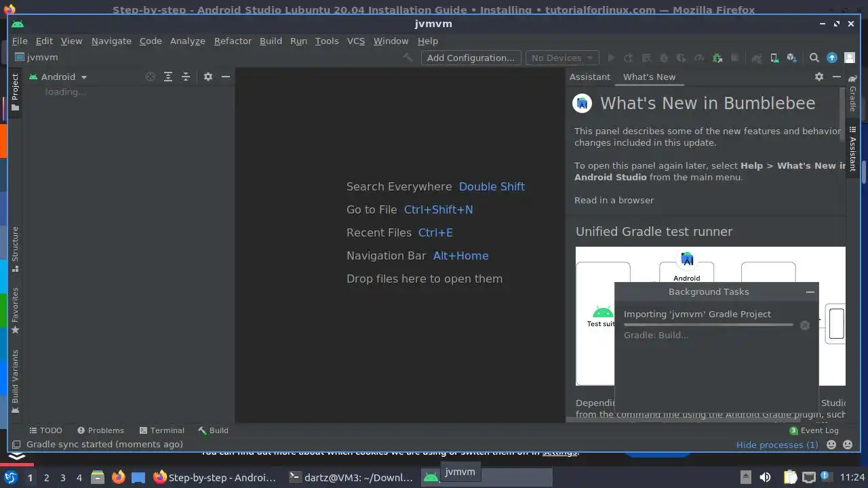Toggle tool window bars icon in status bar
The image size is (868, 488).
click(16, 445)
